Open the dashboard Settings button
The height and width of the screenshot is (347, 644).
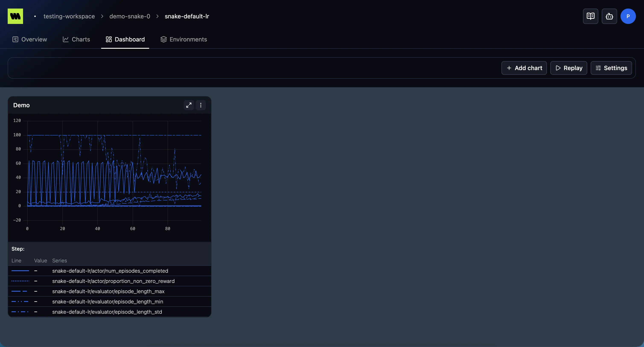pos(611,68)
